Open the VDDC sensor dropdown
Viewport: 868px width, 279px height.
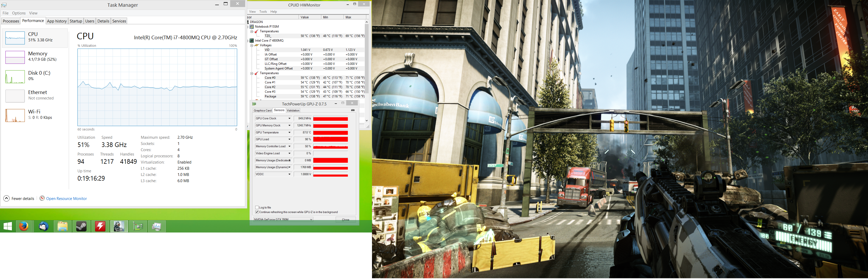click(x=289, y=174)
